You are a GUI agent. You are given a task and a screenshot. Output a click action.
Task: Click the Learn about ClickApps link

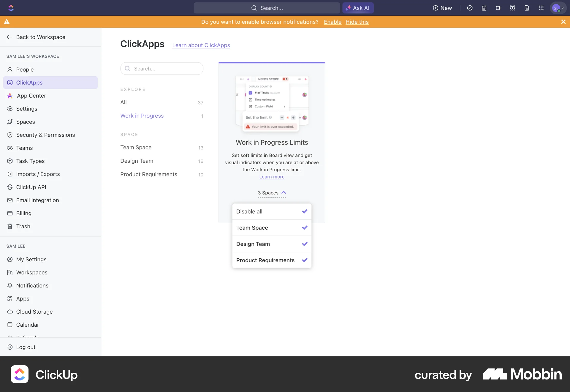click(201, 45)
